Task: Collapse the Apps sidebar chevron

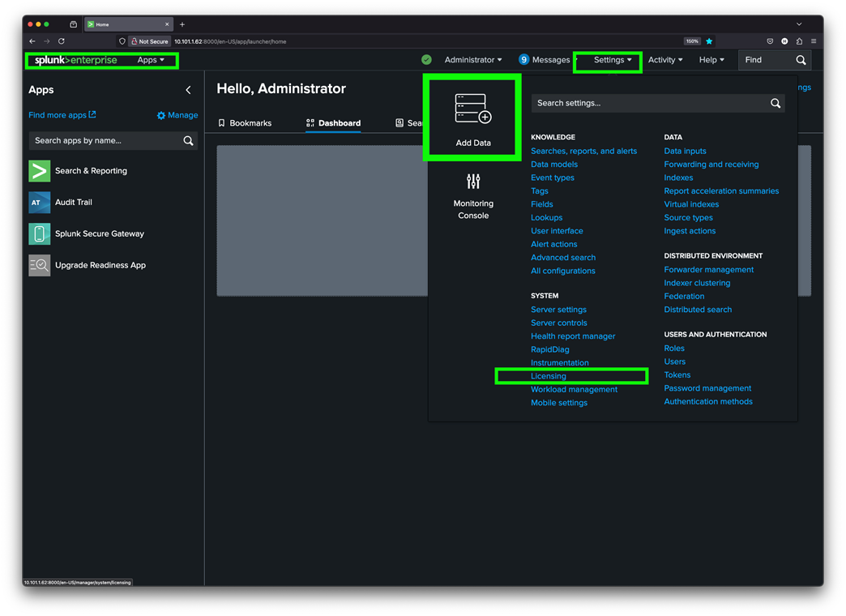Action: (188, 90)
